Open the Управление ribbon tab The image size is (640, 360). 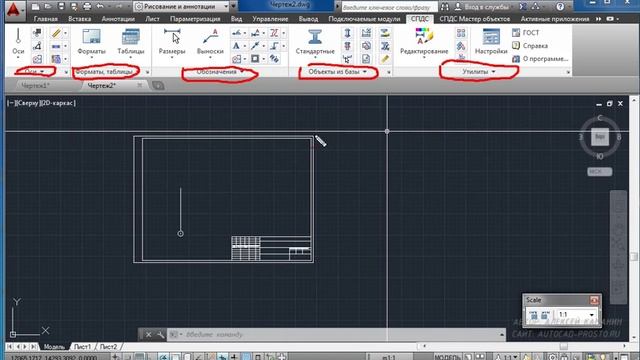click(270, 19)
